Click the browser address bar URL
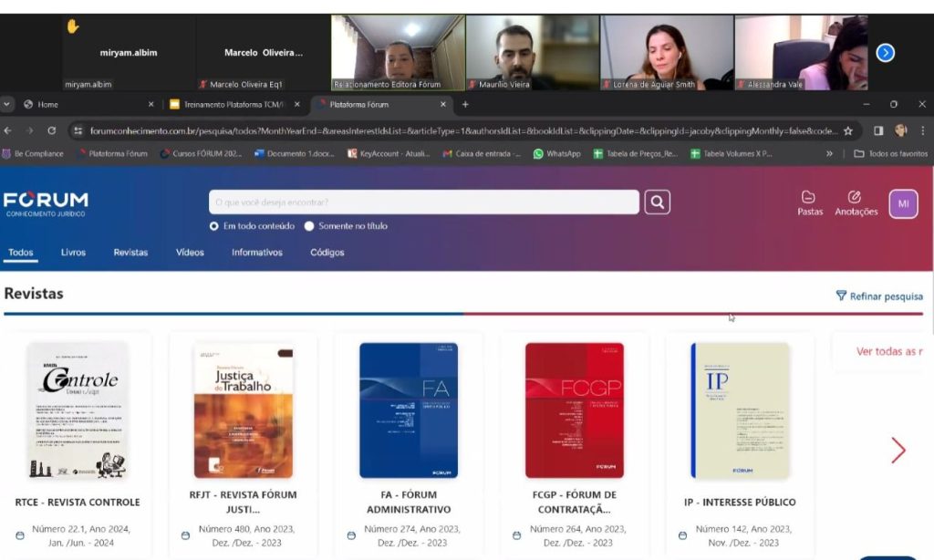Viewport: 934px width, 560px height. (463, 131)
